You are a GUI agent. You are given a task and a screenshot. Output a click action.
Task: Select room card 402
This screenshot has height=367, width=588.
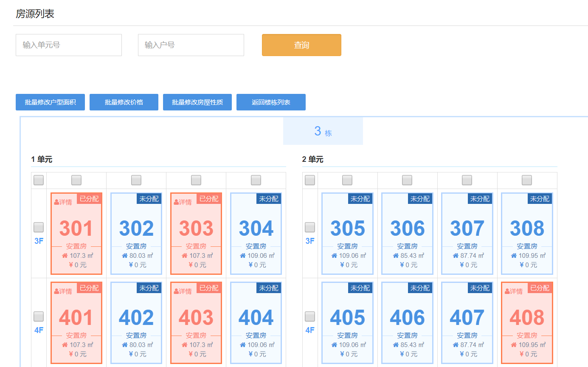136,323
